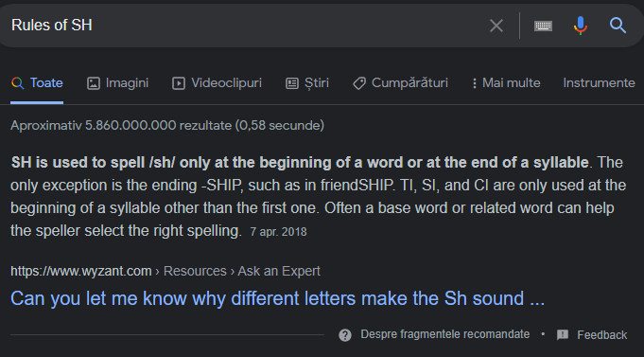Open the on-screen keyboard icon
644x357 pixels.
tap(543, 26)
